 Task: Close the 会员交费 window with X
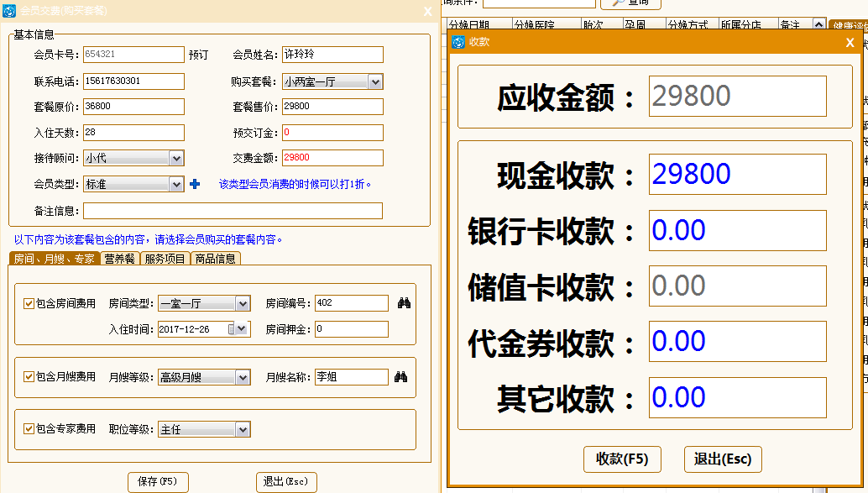coord(427,11)
